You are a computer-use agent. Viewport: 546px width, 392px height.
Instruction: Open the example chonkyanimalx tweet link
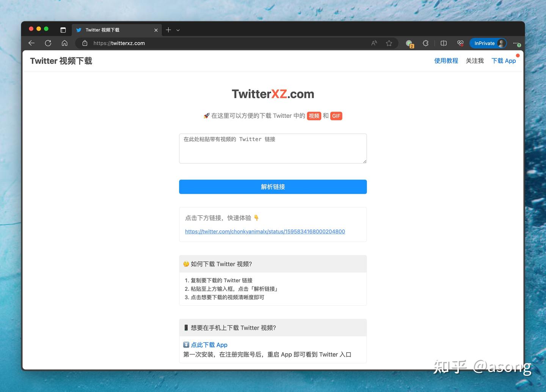pos(265,231)
